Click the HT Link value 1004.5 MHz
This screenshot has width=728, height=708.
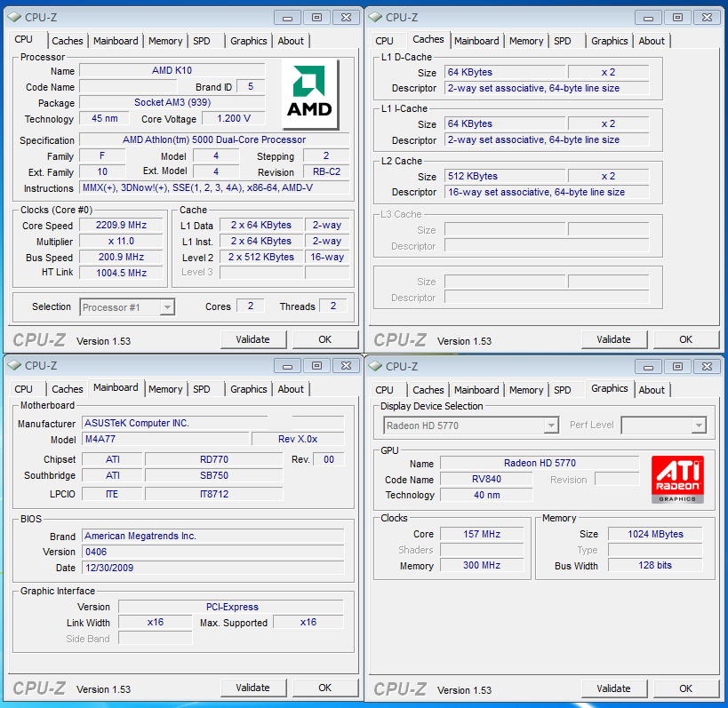pyautogui.click(x=121, y=273)
